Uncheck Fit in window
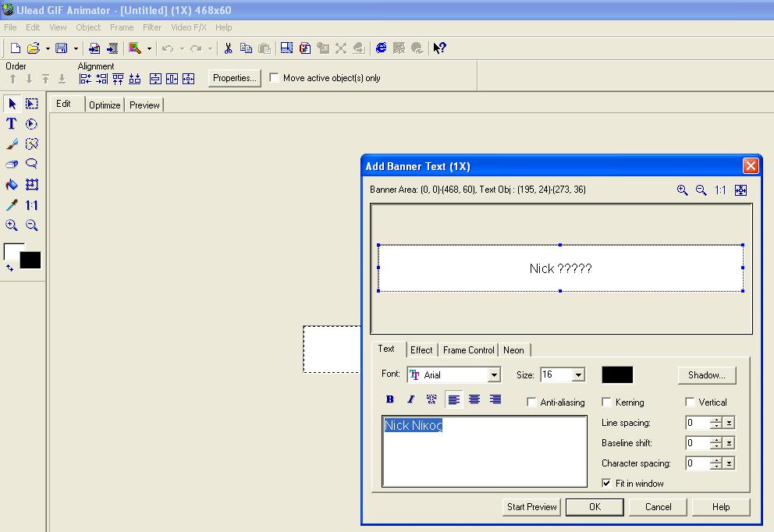Image resolution: width=774 pixels, height=532 pixels. [x=607, y=483]
